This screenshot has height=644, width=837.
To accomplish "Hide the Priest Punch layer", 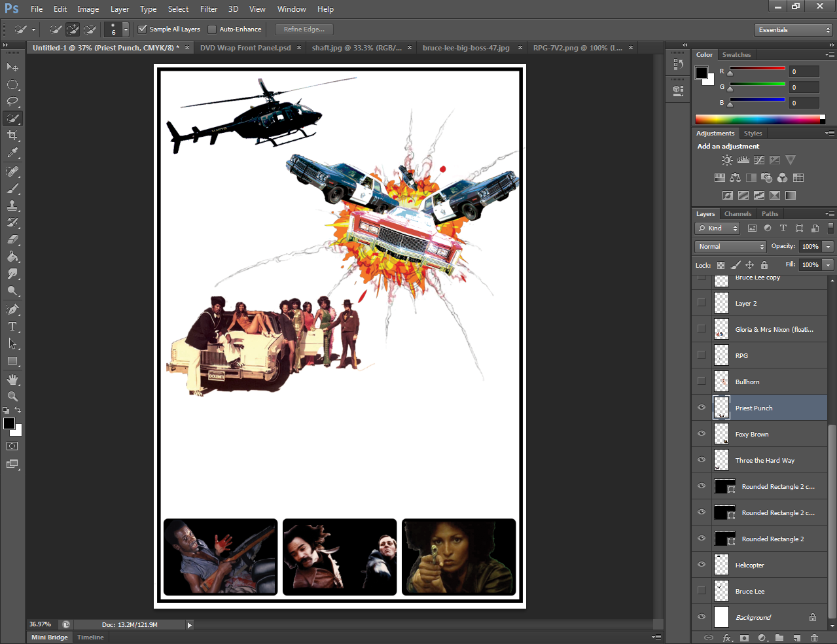I will tap(702, 407).
